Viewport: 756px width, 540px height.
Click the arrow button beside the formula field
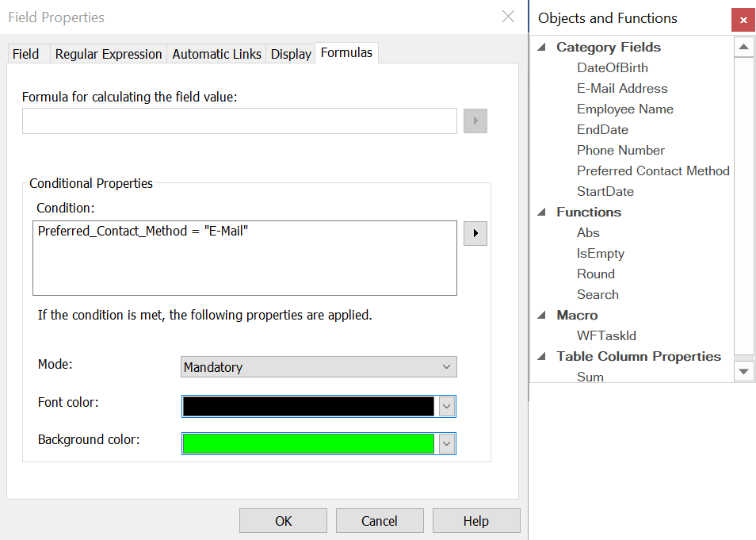(x=475, y=121)
